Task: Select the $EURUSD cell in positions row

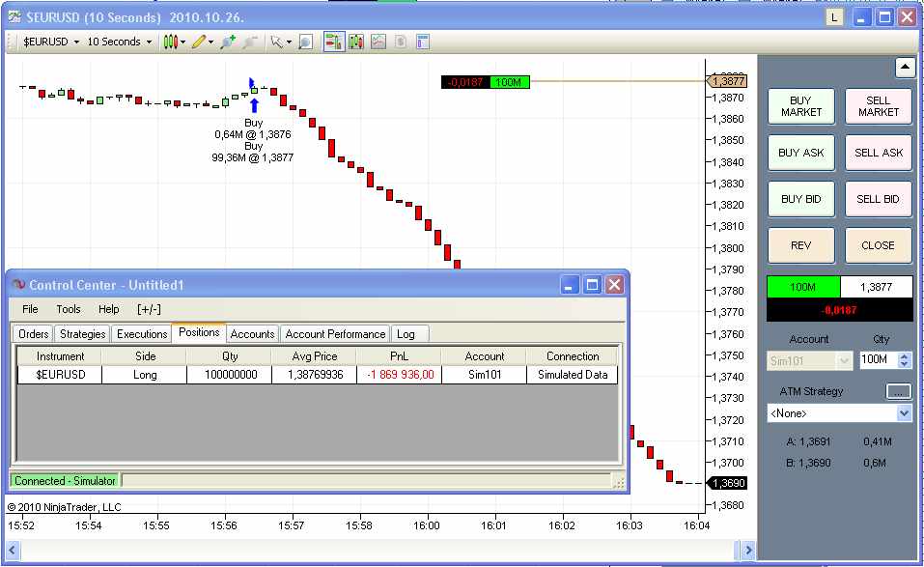Action: pos(60,374)
